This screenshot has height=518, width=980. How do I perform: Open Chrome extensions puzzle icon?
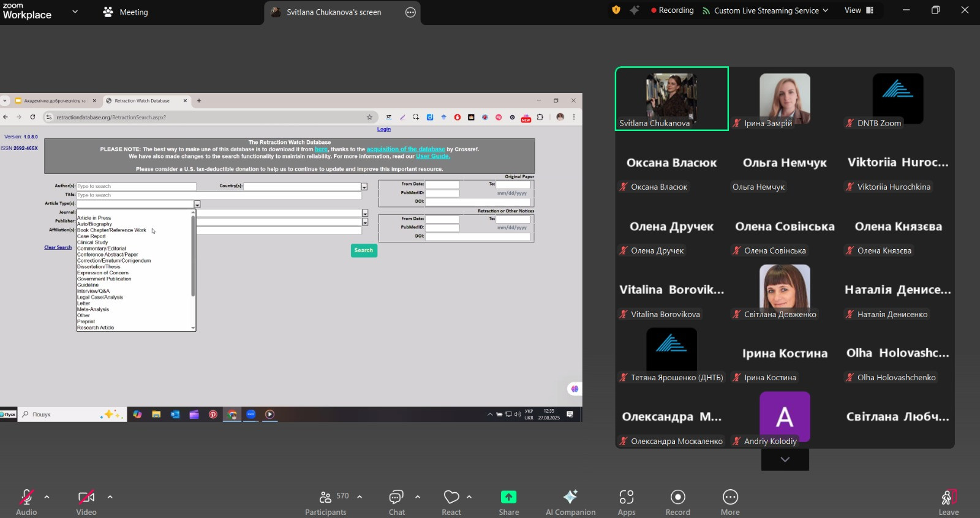coord(540,117)
